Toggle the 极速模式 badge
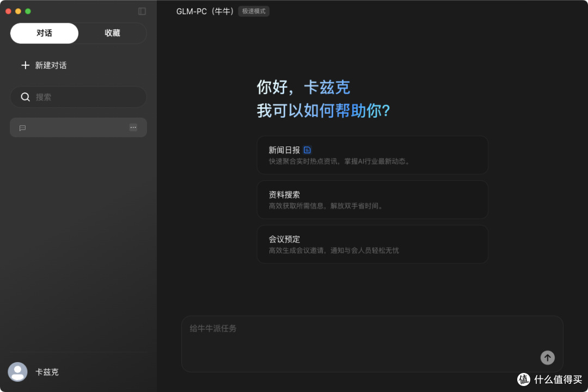 254,11
